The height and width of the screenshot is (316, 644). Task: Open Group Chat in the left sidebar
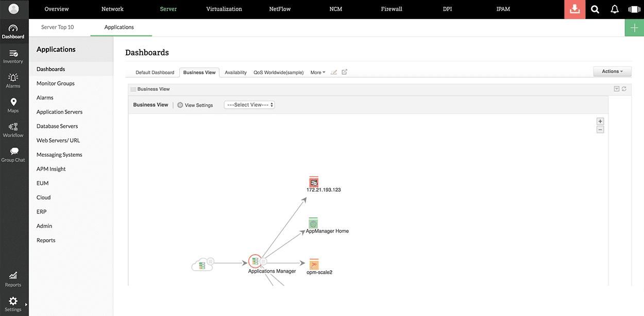(x=13, y=155)
